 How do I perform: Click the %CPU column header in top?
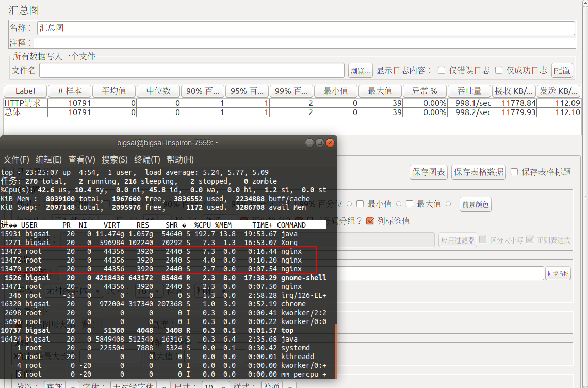point(203,225)
